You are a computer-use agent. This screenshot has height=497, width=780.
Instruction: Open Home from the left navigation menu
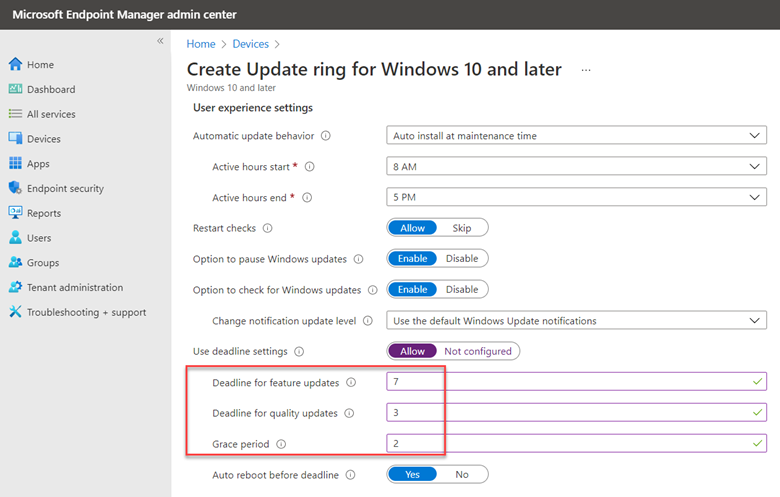point(40,65)
